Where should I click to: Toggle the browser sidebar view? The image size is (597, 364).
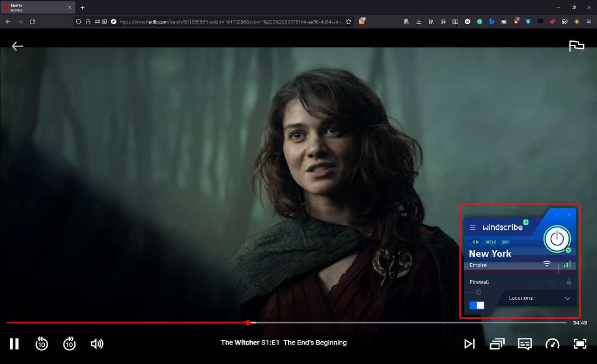[x=455, y=21]
